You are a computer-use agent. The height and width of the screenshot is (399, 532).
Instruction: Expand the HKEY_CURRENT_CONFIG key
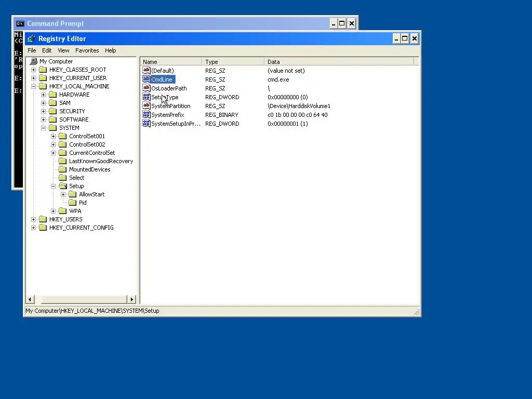(x=33, y=228)
